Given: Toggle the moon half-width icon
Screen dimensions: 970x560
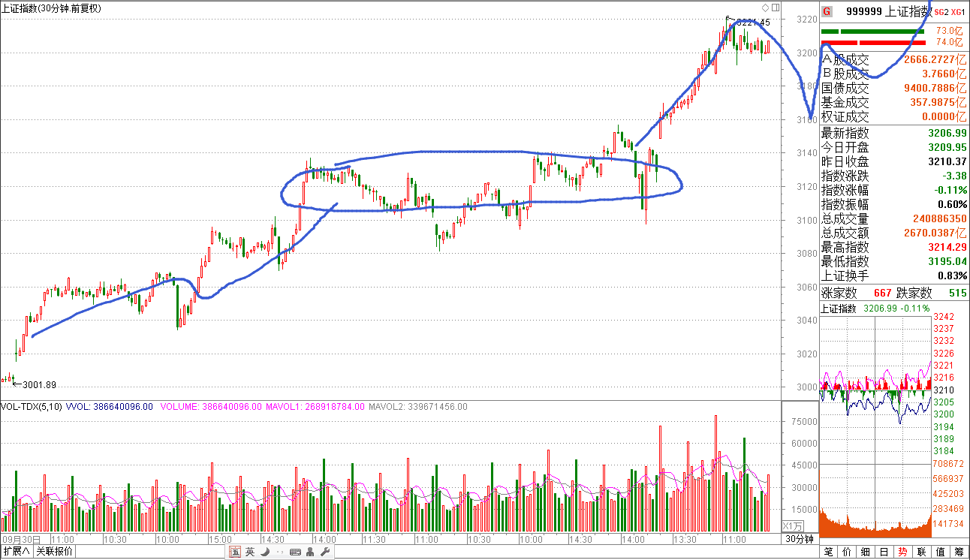Looking at the screenshot, I should [264, 552].
